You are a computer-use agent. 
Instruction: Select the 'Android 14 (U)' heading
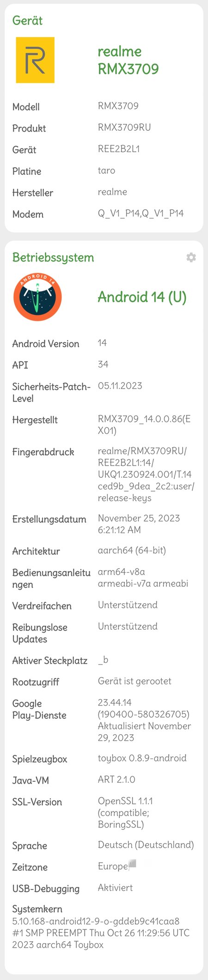point(142,297)
